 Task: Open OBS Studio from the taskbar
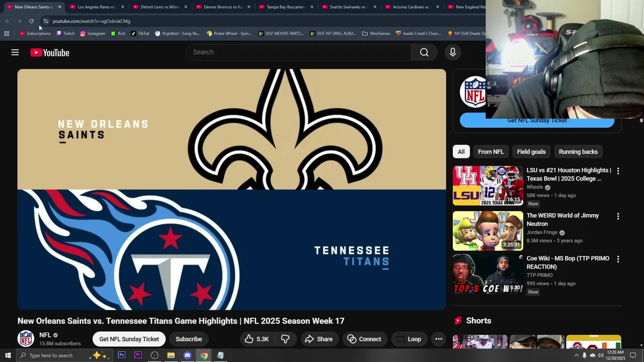click(154, 355)
